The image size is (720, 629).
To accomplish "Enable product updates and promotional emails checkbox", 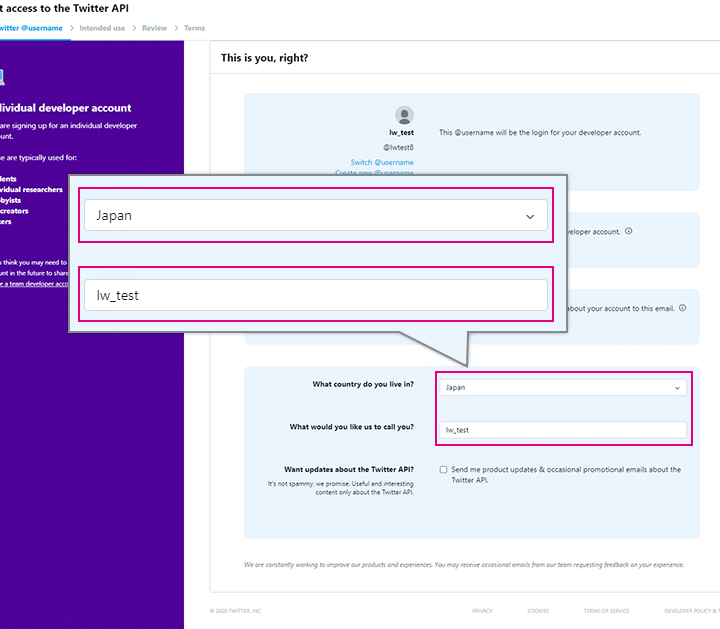I will (x=443, y=469).
